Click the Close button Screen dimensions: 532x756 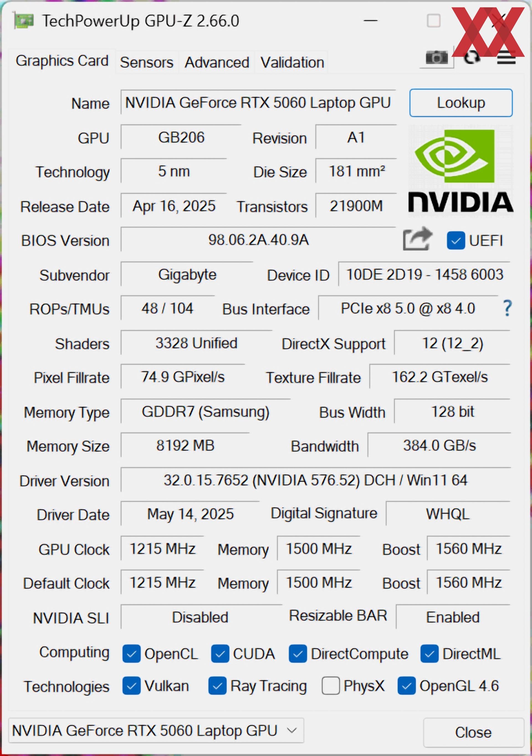tap(473, 733)
